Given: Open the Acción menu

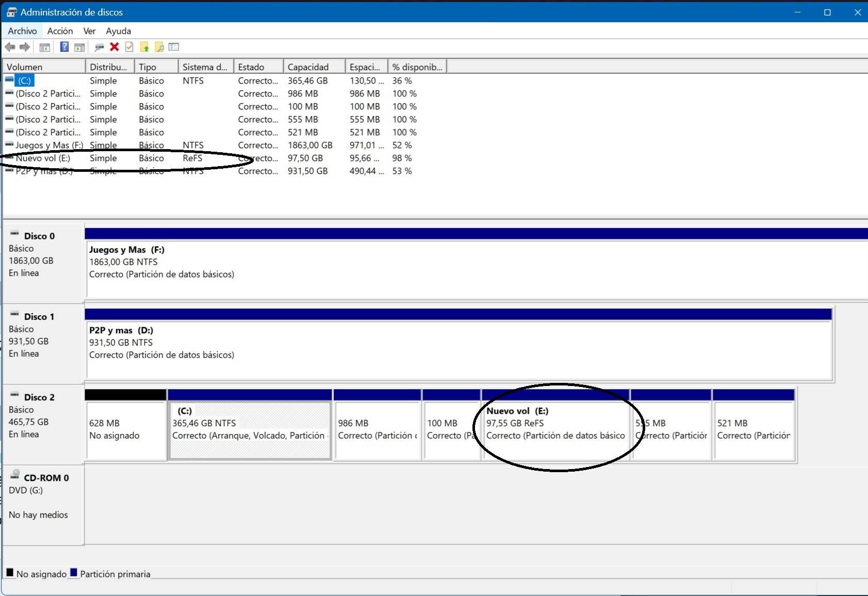Looking at the screenshot, I should pyautogui.click(x=60, y=31).
